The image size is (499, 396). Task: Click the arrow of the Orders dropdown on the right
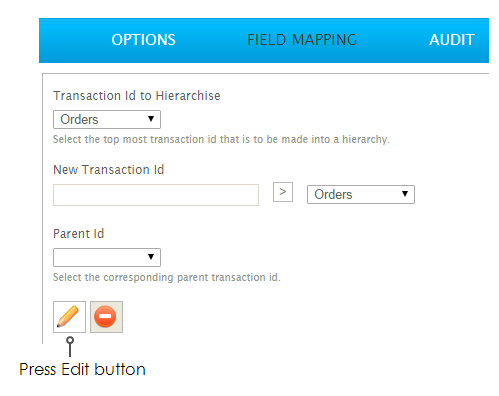[x=405, y=194]
